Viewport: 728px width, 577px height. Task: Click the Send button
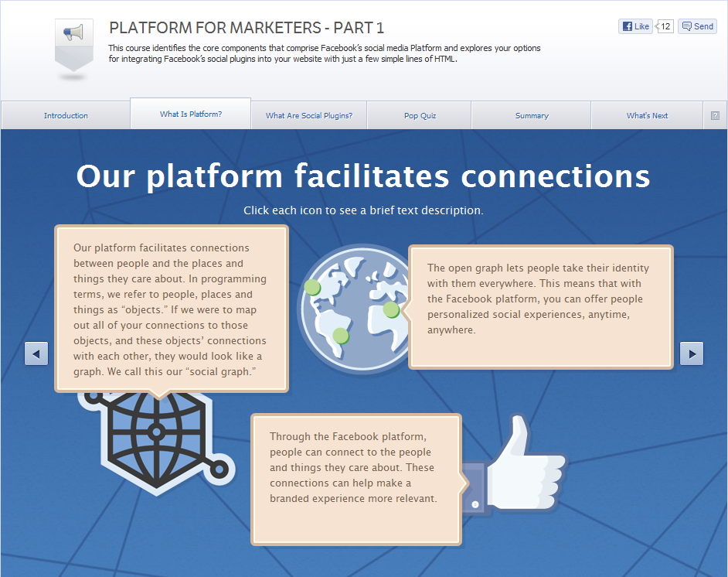click(697, 26)
